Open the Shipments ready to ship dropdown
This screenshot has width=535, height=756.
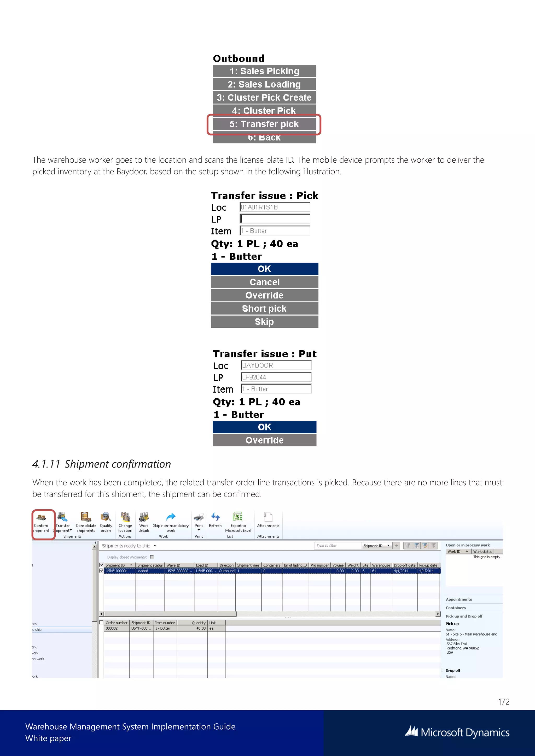coord(155,546)
